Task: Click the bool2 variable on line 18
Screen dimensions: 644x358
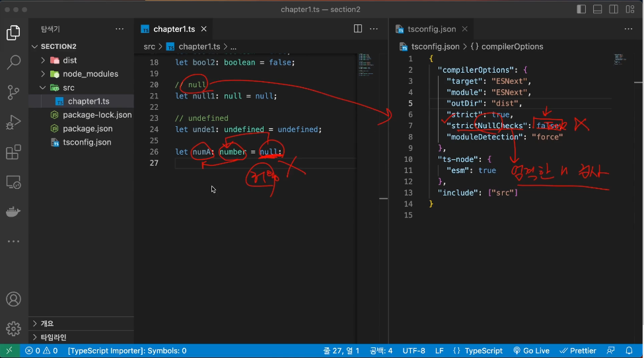Action: click(x=203, y=62)
